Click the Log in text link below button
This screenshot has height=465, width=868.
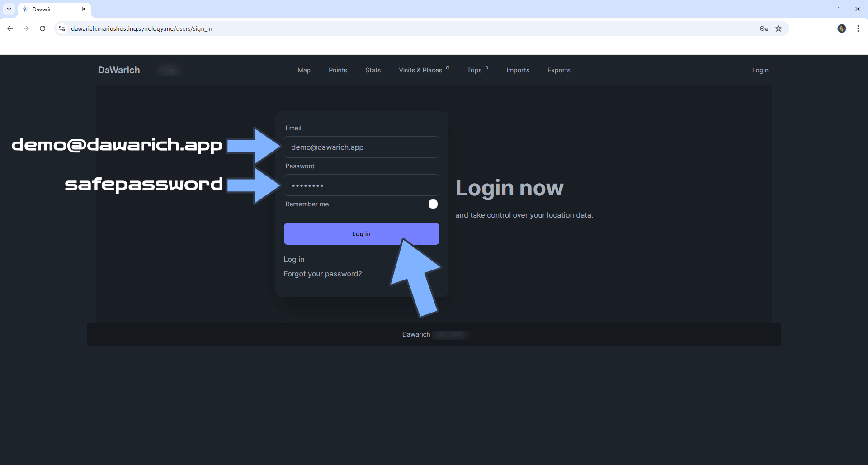294,259
